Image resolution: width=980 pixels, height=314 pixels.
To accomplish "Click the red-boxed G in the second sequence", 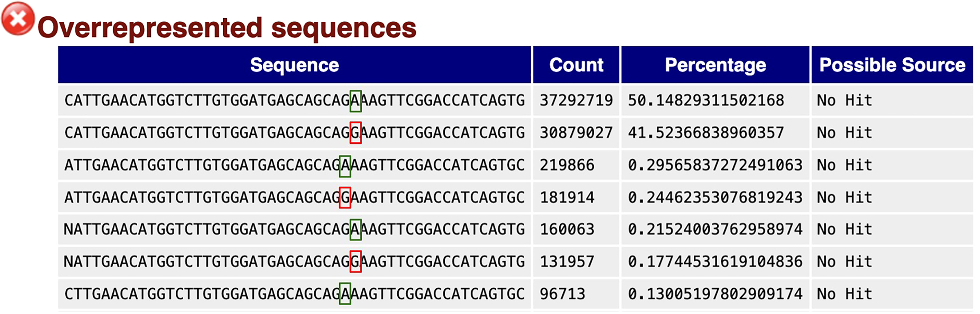I will tap(356, 133).
